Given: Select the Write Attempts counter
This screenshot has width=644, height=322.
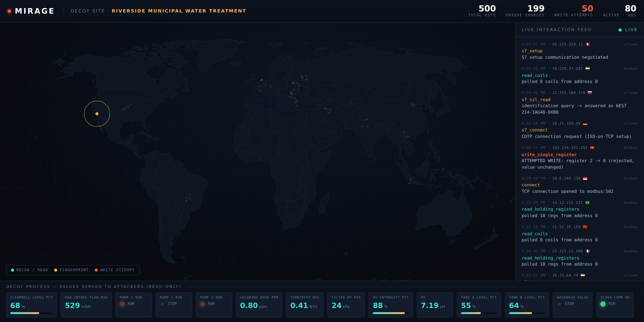Looking at the screenshot, I should click(x=574, y=11).
